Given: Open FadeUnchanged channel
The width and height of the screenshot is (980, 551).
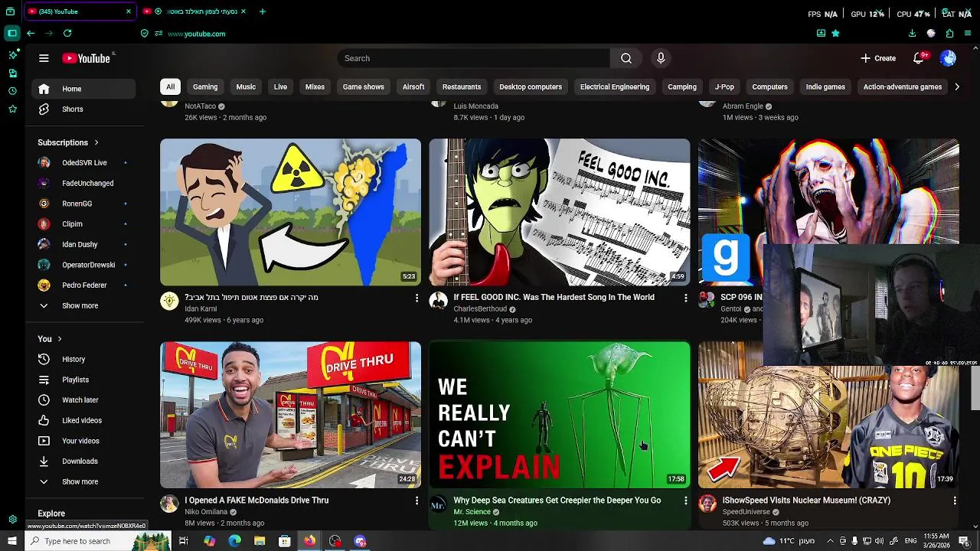Looking at the screenshot, I should pyautogui.click(x=84, y=183).
